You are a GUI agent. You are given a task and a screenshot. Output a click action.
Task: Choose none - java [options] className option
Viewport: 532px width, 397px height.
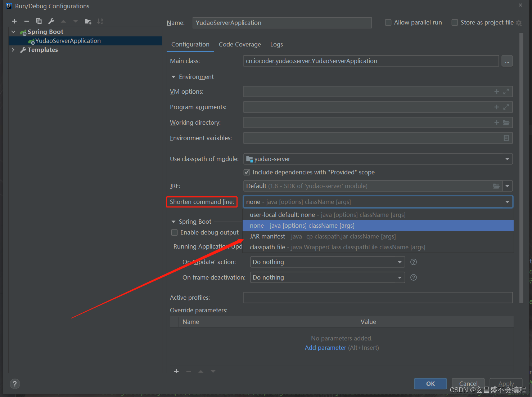tap(378, 226)
